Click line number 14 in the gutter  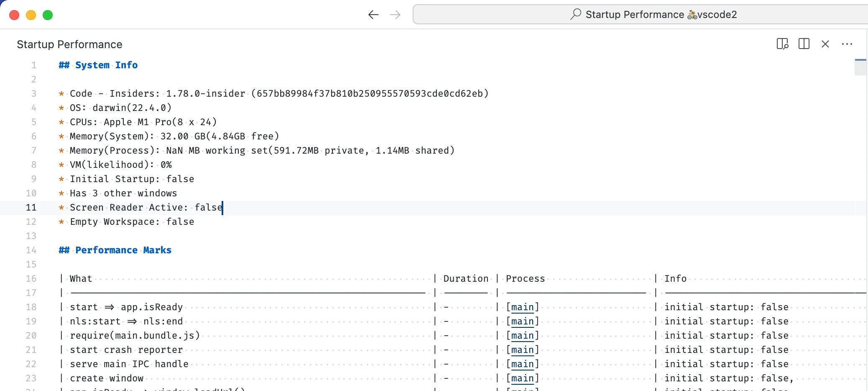[x=31, y=250]
